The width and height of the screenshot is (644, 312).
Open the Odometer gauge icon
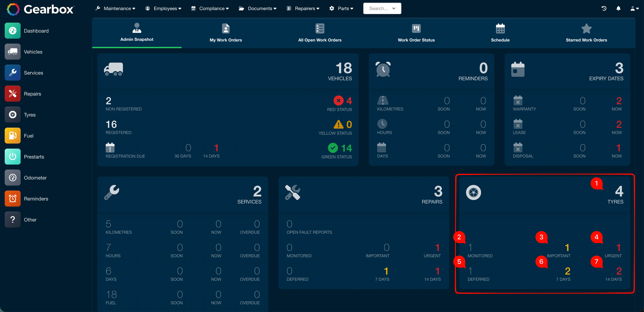(x=12, y=178)
